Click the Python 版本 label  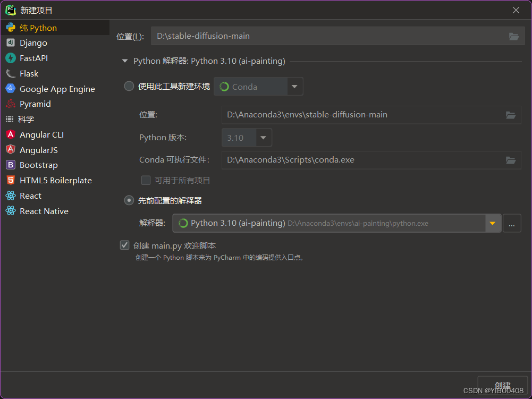coord(163,138)
